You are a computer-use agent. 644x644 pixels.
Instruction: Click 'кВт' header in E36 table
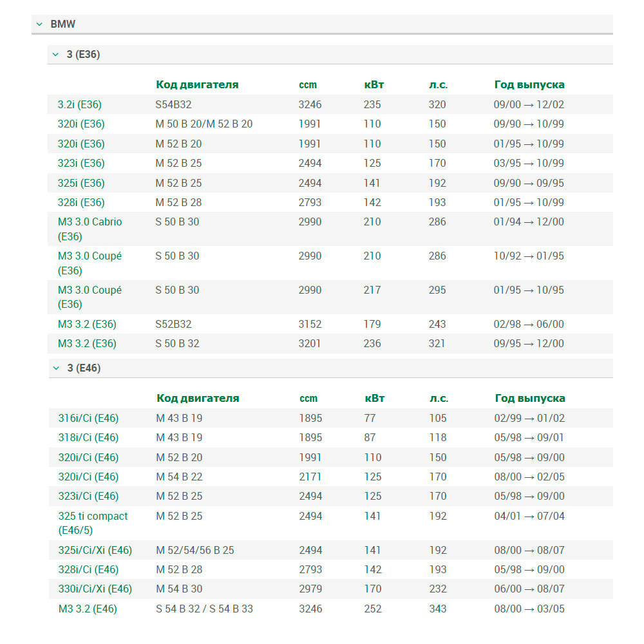click(374, 85)
